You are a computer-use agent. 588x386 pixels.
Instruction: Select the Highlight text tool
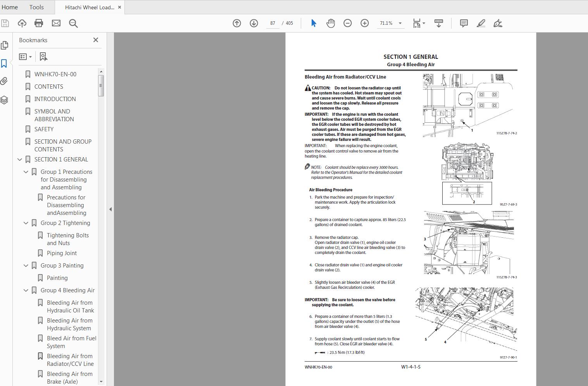pyautogui.click(x=481, y=23)
